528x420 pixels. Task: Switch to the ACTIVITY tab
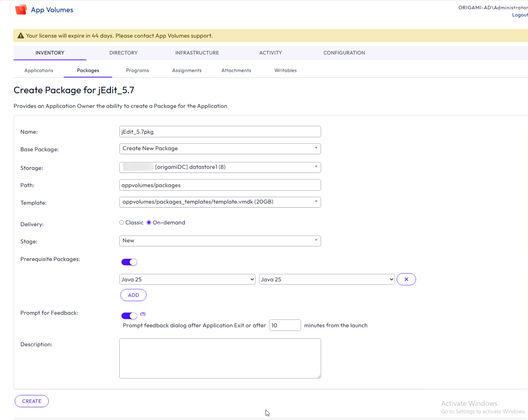pyautogui.click(x=271, y=53)
